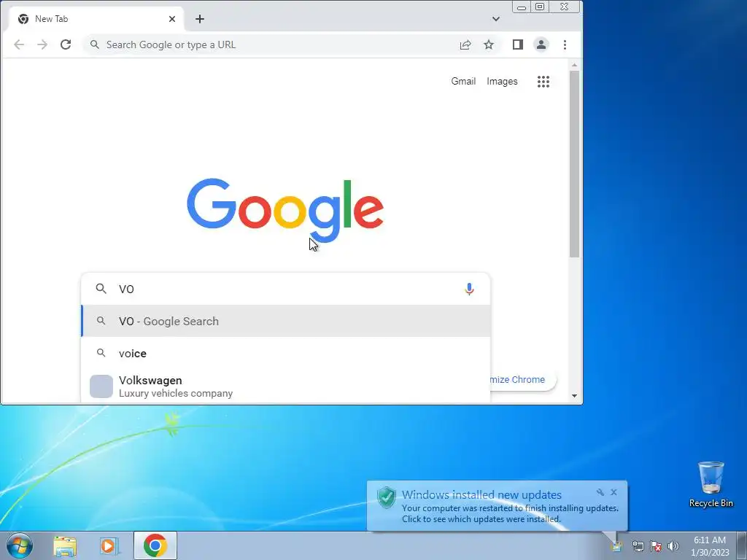This screenshot has width=747, height=560.
Task: Open the Images link
Action: click(x=502, y=82)
